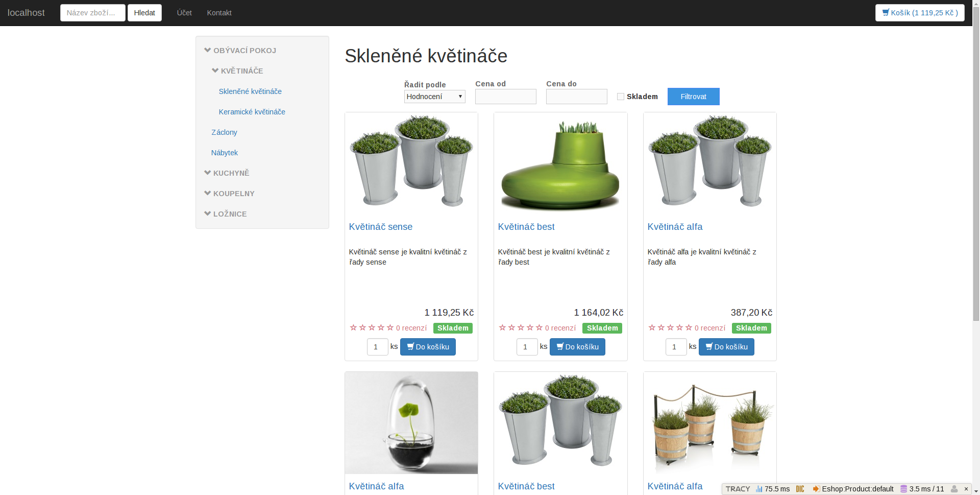Open the Účet menu item
Viewport: 980px width, 495px height.
(x=184, y=13)
